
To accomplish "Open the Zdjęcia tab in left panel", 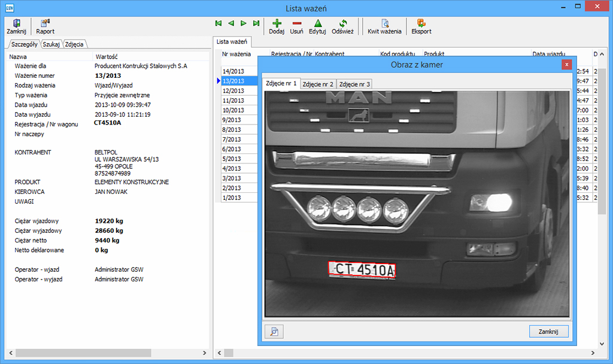I will pos(75,44).
